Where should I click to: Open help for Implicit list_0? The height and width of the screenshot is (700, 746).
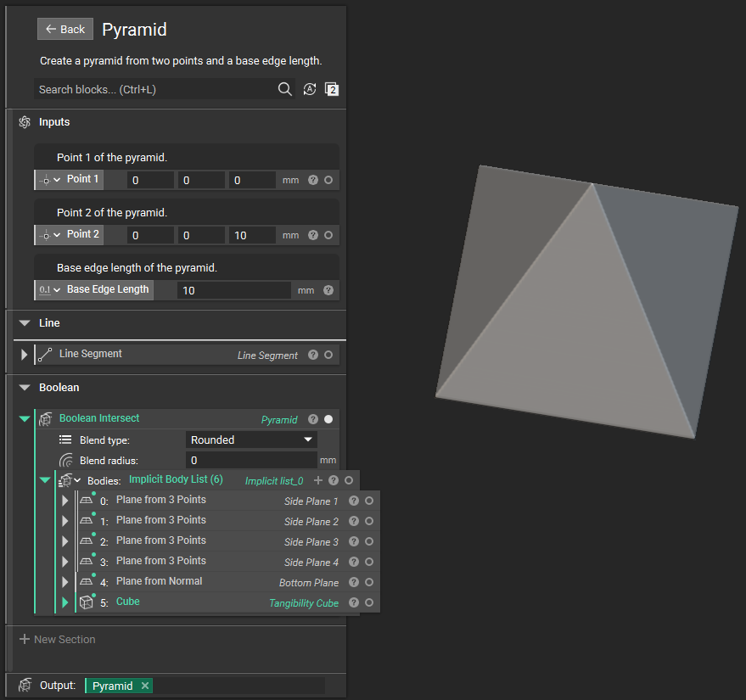[x=334, y=480]
